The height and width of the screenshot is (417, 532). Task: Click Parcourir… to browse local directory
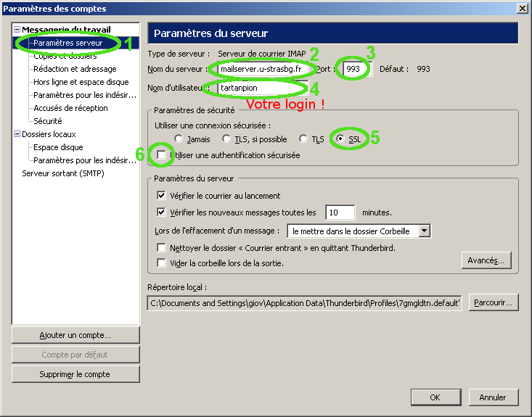(x=494, y=302)
